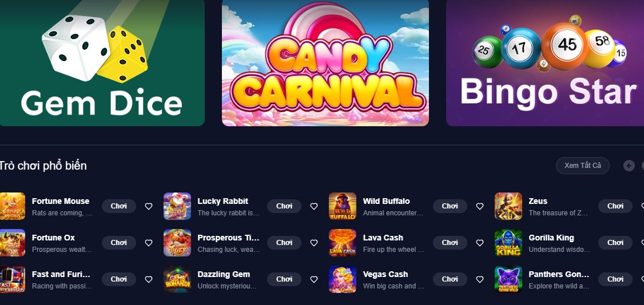Image resolution: width=644 pixels, height=305 pixels.
Task: Open the Bingo Star banner
Action: pos(545,63)
